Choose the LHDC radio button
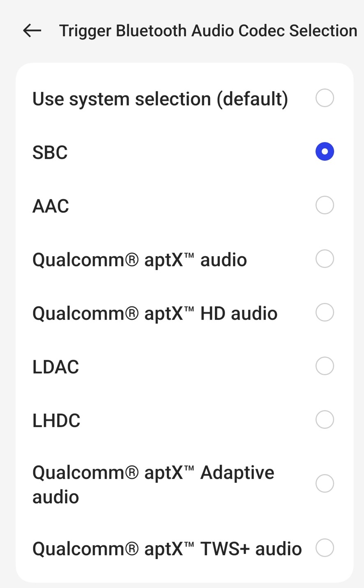 click(325, 419)
